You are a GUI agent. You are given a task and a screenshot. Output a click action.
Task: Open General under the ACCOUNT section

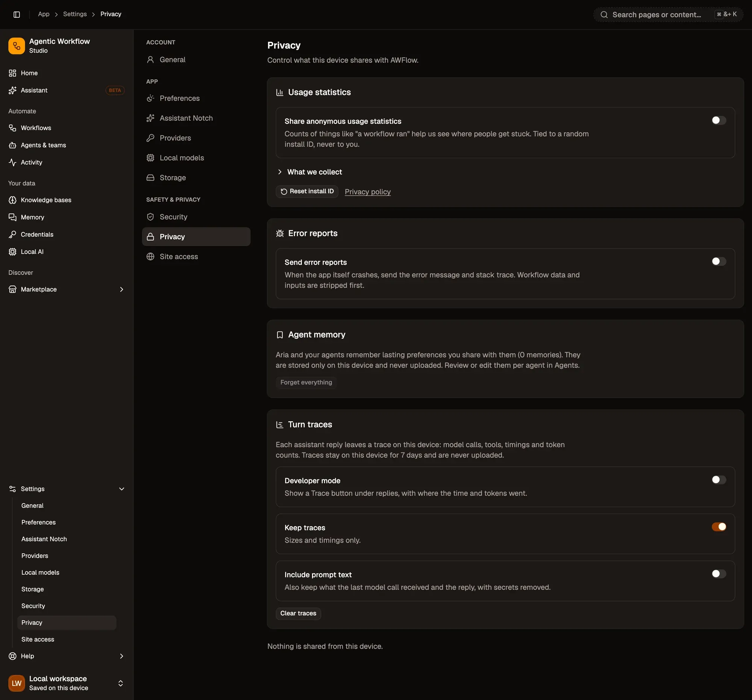196,59
